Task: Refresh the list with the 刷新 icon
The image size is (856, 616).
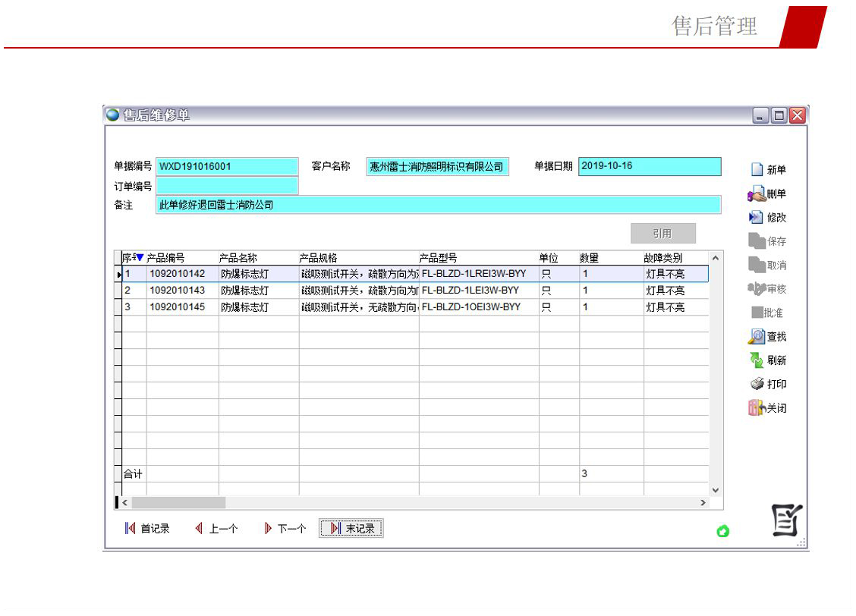Action: (x=757, y=360)
